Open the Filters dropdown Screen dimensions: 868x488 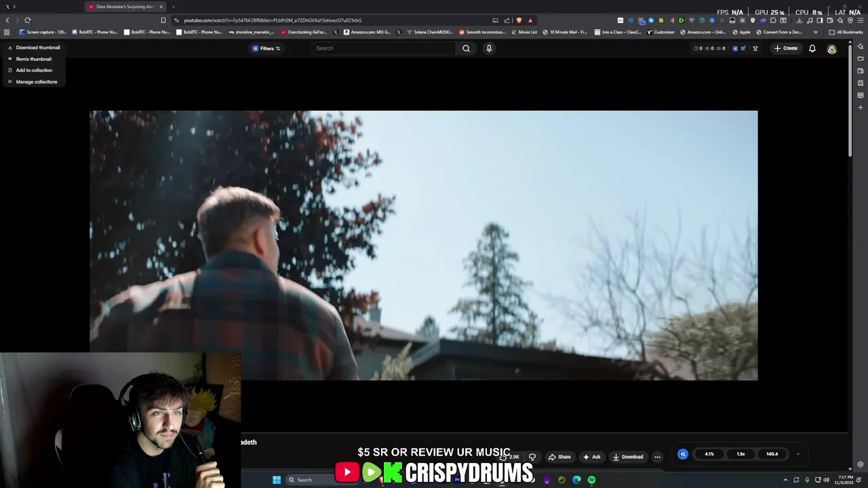pos(267,48)
